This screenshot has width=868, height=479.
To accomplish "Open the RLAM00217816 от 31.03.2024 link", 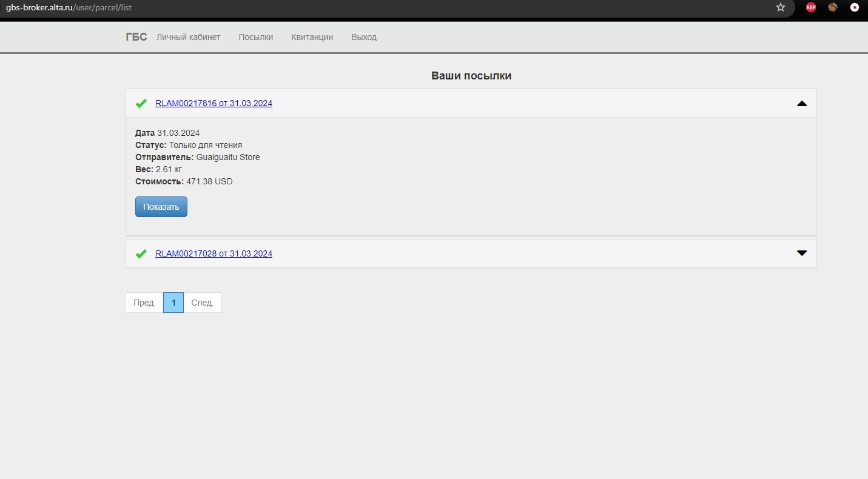I will (x=214, y=104).
